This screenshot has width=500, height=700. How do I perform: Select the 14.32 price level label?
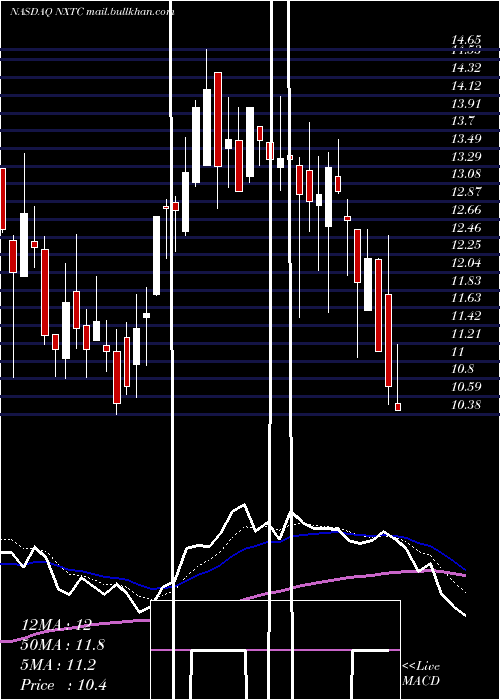click(x=466, y=68)
